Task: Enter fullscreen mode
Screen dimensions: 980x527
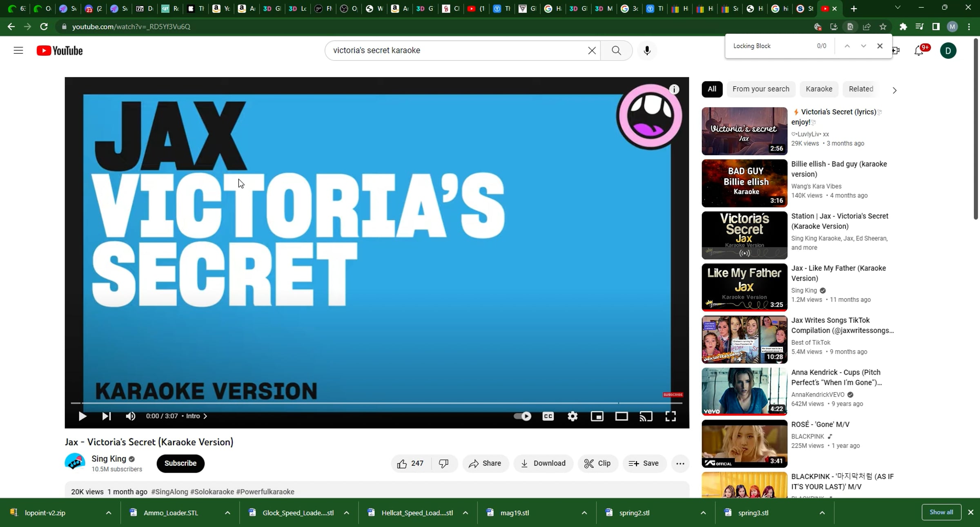Action: (x=670, y=416)
